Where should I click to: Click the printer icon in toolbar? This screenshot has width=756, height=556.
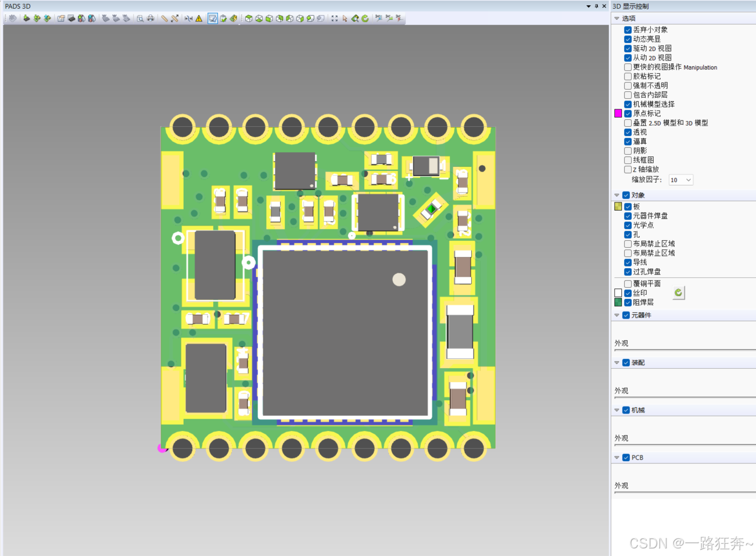[x=151, y=18]
